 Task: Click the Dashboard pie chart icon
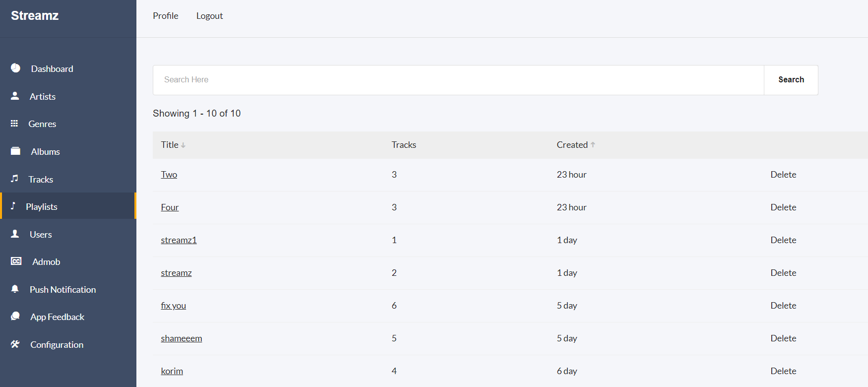tap(16, 68)
